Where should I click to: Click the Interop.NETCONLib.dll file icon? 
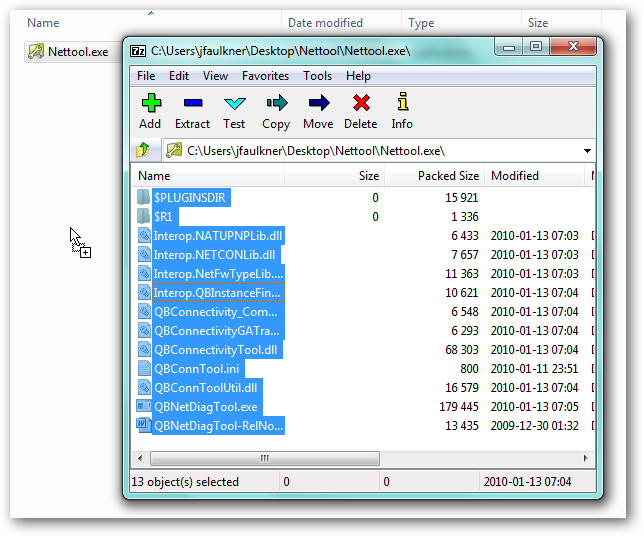pyautogui.click(x=144, y=254)
